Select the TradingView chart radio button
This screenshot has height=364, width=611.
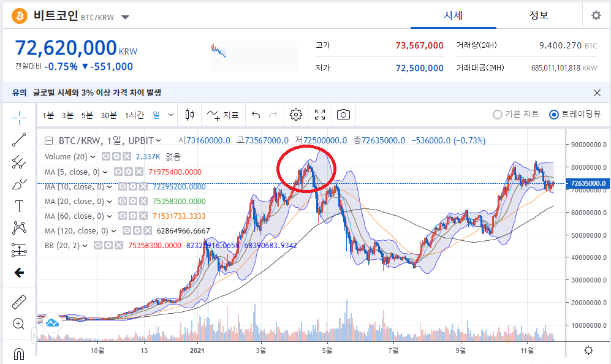tap(554, 115)
